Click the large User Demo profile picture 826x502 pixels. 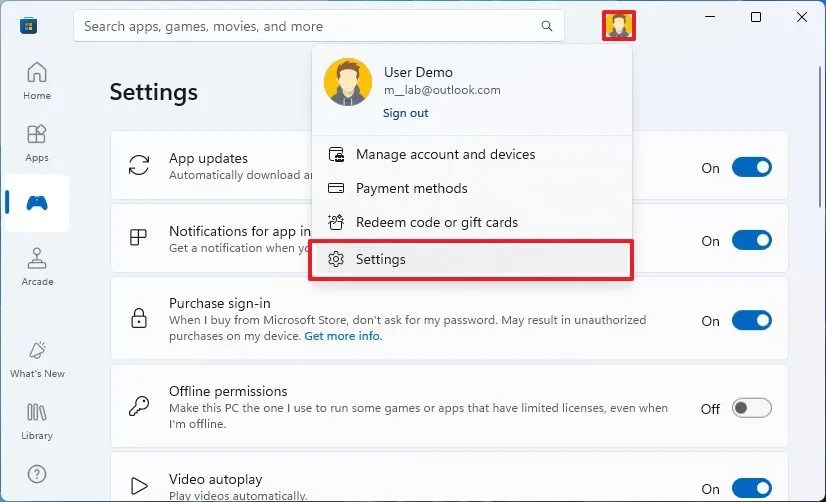(x=348, y=82)
